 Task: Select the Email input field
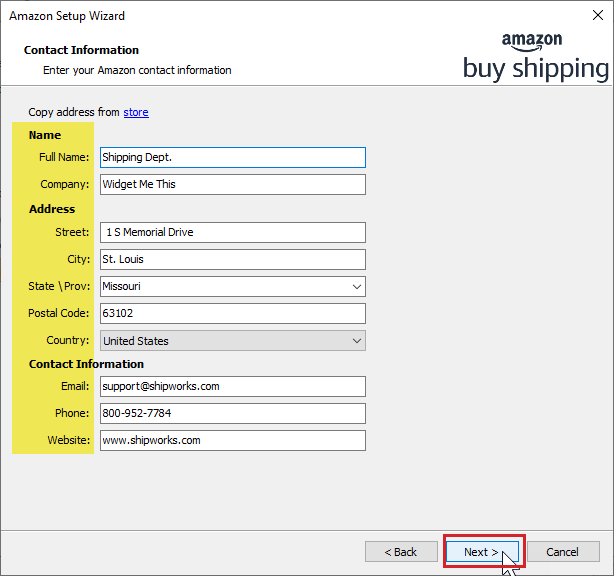click(233, 386)
